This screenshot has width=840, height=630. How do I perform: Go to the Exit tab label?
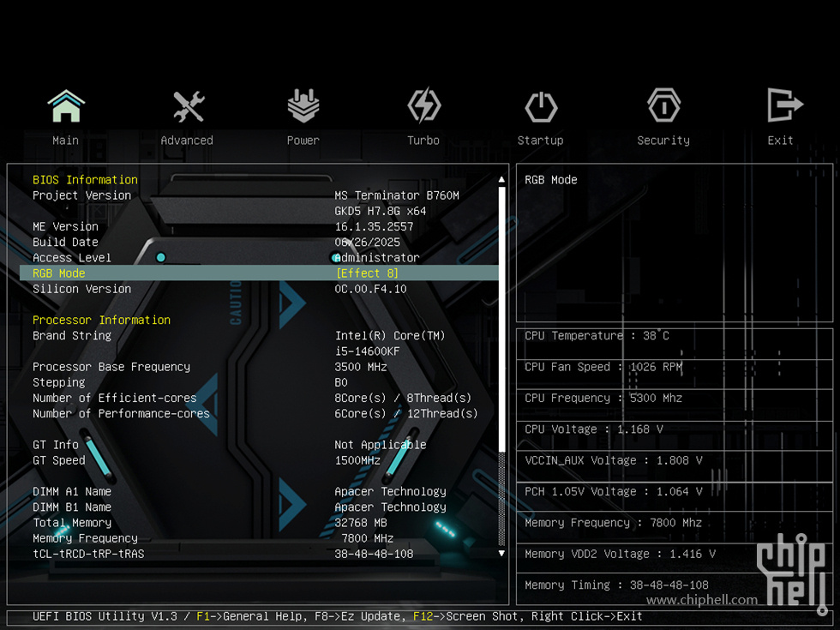point(780,141)
